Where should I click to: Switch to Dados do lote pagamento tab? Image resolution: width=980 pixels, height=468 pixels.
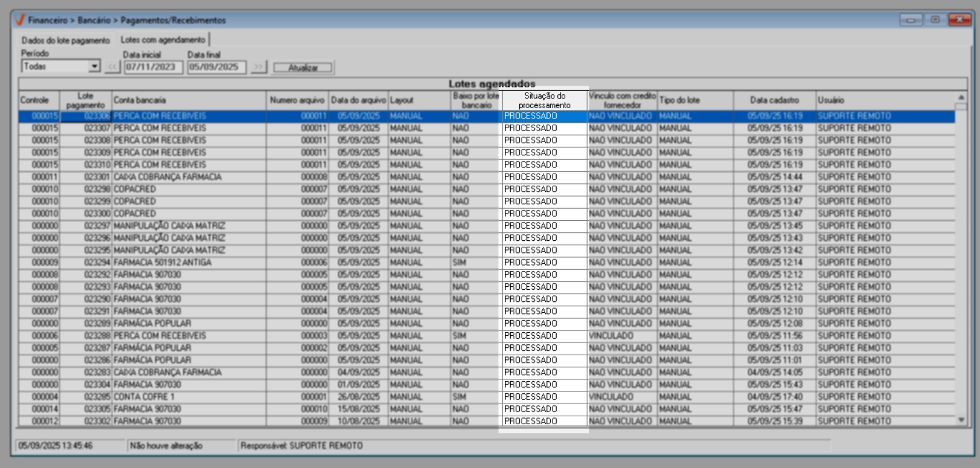point(65,40)
